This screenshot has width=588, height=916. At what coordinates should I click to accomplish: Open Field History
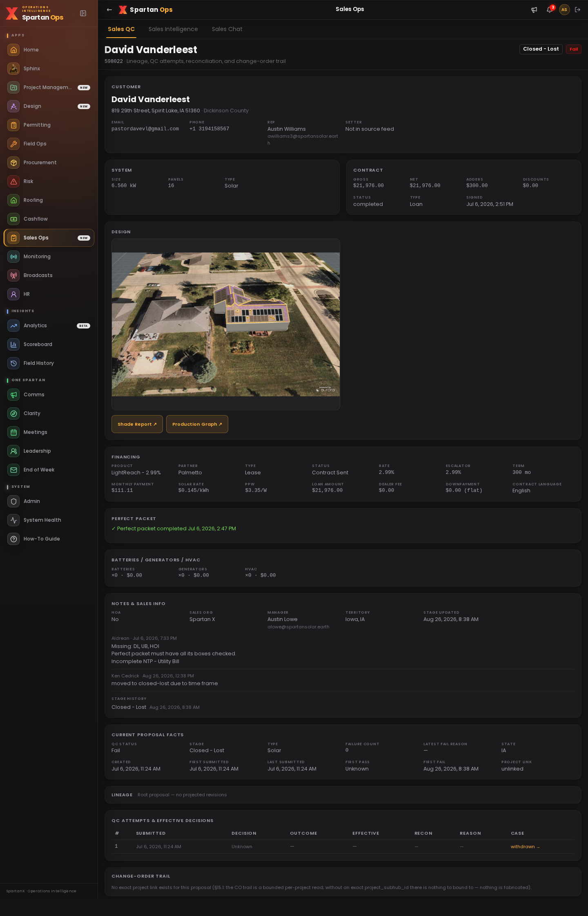click(49, 363)
